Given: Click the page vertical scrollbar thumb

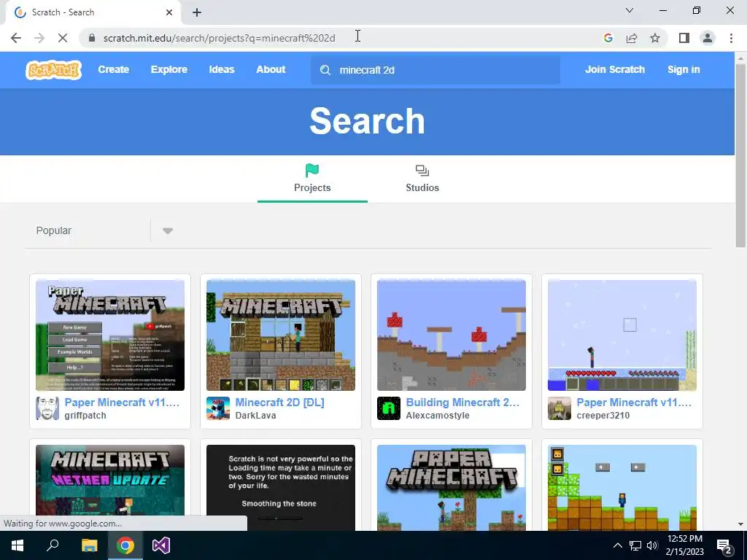Looking at the screenshot, I should pos(740,155).
